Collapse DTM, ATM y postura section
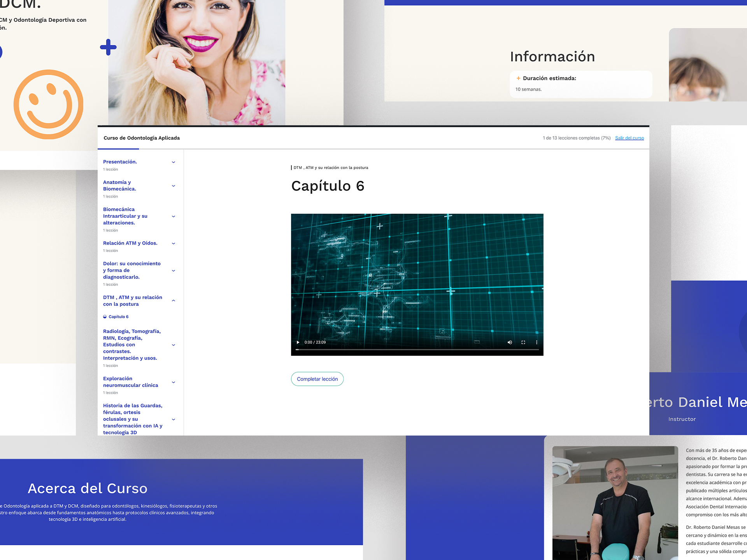 [x=174, y=301]
